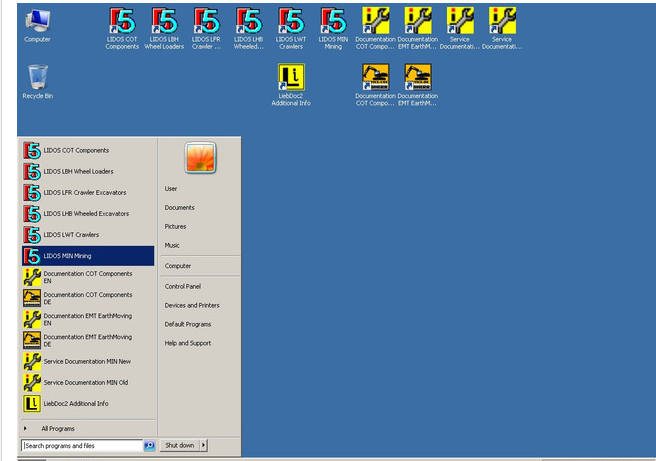
Task: Open Music from Start menu
Action: tap(172, 246)
